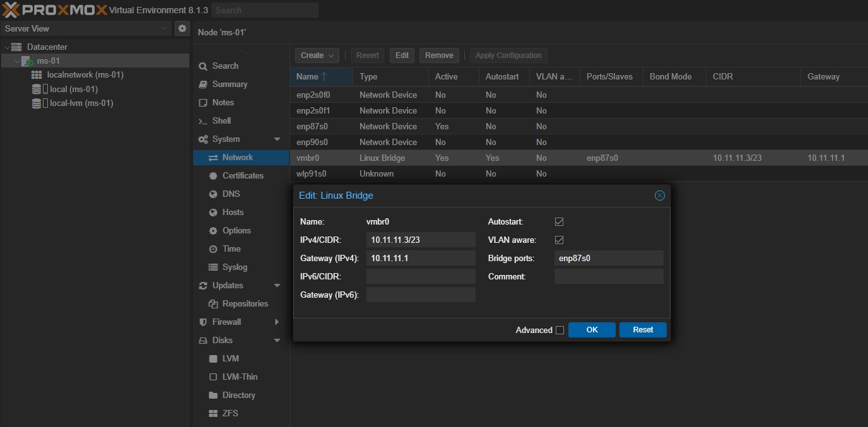Click the Certificates icon in sidebar
868x427 pixels.
(x=213, y=176)
